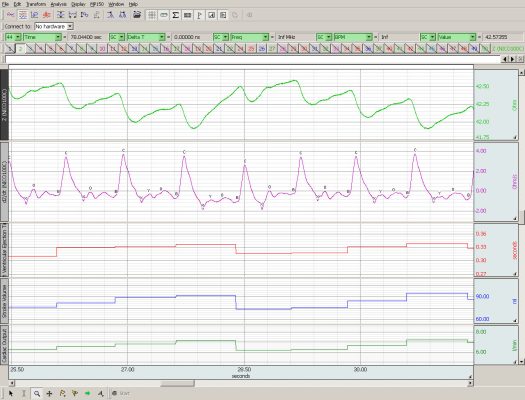
Task: Click the journal toolbar icon
Action: [x=223, y=15]
